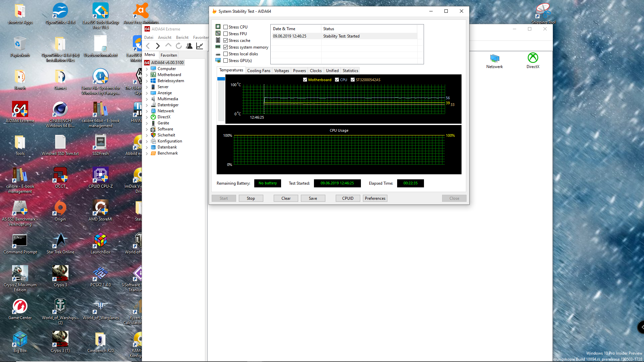Launch Star Trek Online desktop icon
Screen dimensions: 644x362
(60, 243)
